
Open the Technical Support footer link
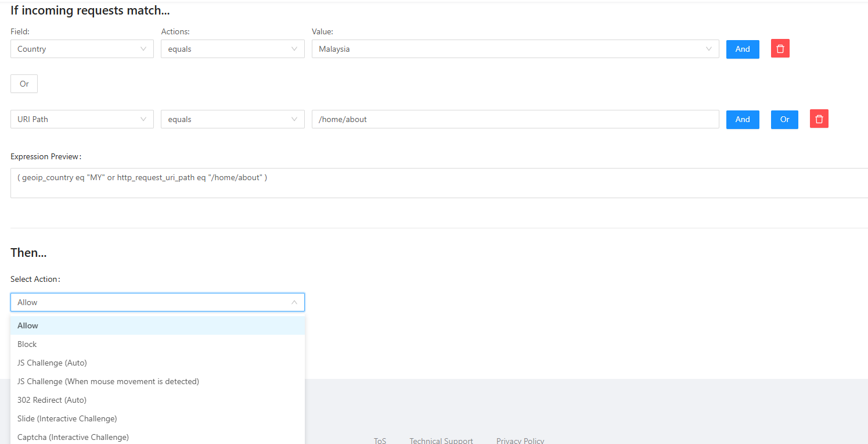click(441, 441)
